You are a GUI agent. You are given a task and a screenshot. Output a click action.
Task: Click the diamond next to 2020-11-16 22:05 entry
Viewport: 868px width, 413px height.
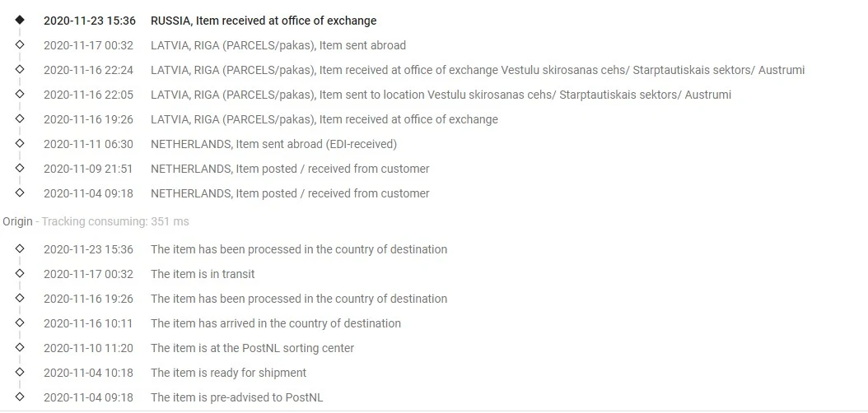pos(20,94)
